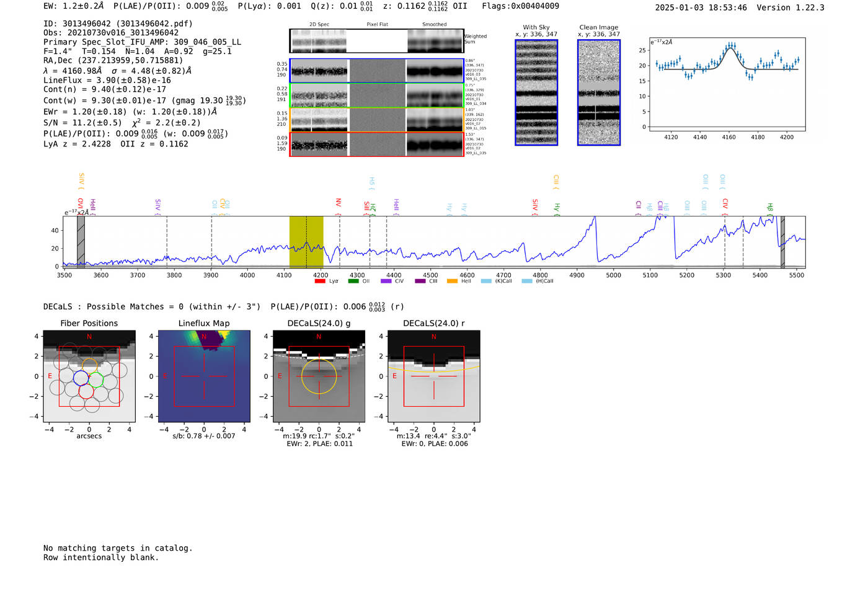This screenshot has width=868, height=591.
Task: Click the Primary Spec_Slot_IFU_AMP line
Action: click(143, 42)
